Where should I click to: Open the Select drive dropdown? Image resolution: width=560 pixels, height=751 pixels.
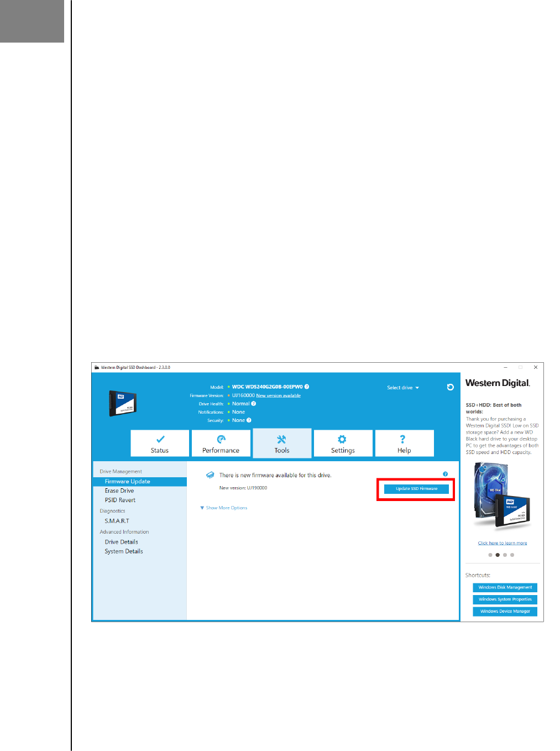[x=403, y=388]
